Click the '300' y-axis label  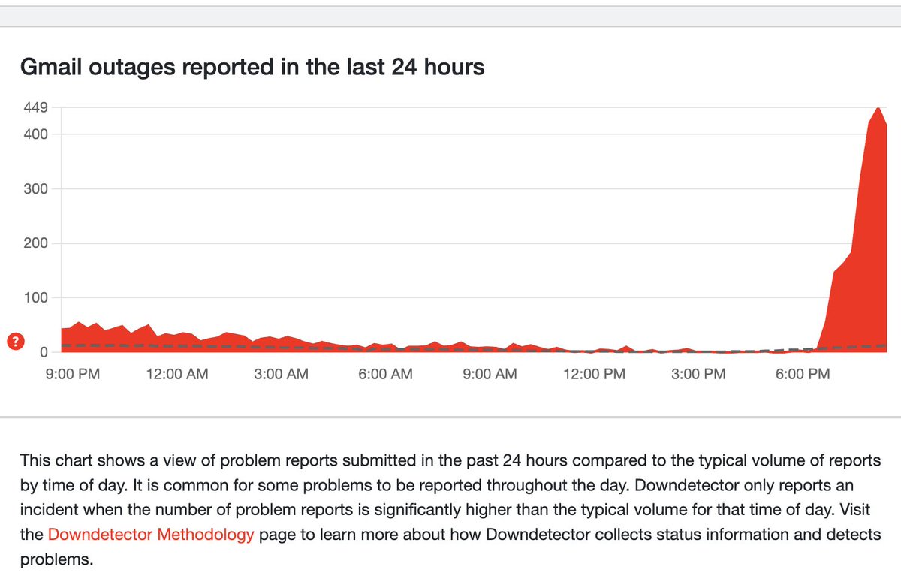coord(37,189)
